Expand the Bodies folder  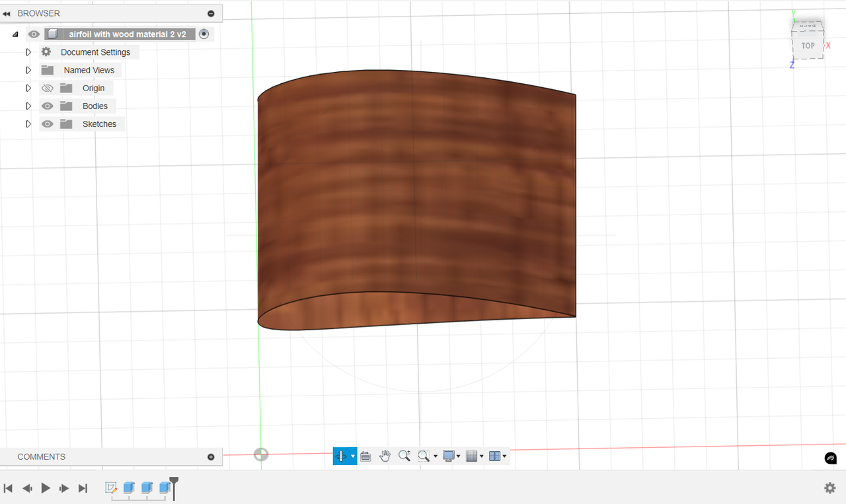pos(28,106)
